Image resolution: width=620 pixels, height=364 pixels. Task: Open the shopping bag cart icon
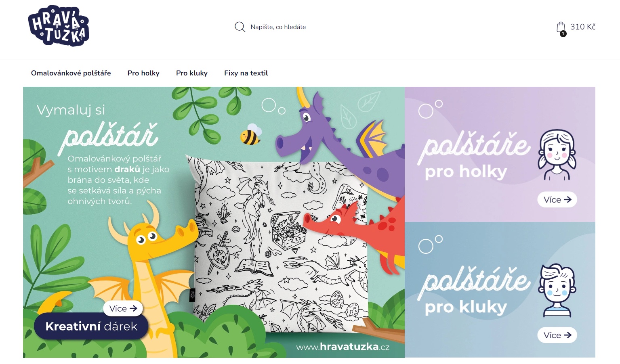click(561, 27)
